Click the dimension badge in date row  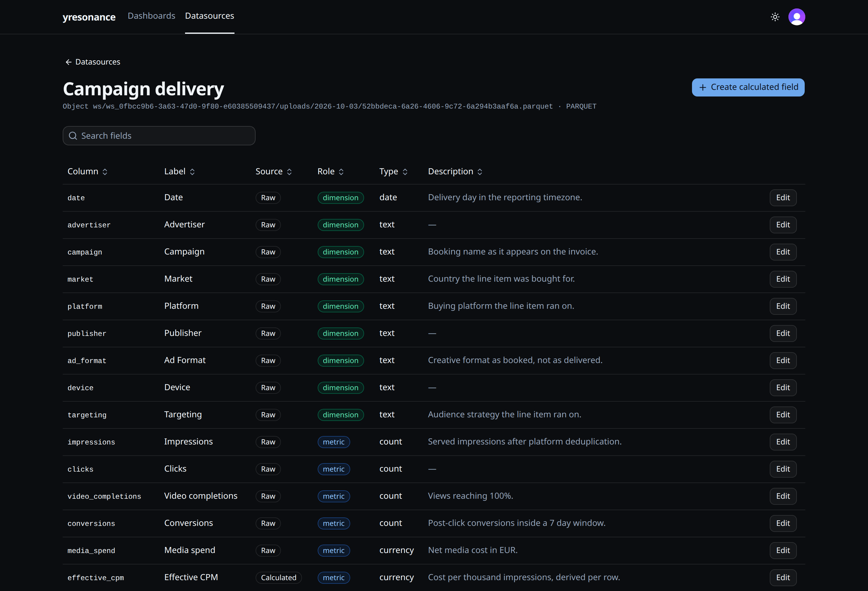coord(341,198)
